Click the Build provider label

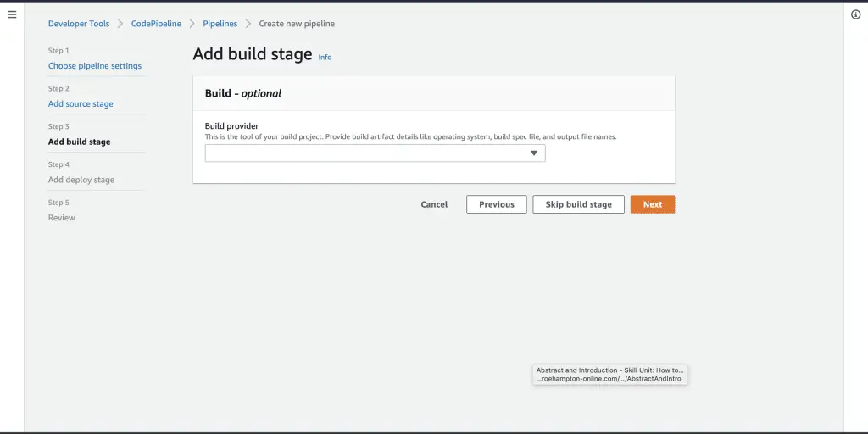[x=231, y=126]
